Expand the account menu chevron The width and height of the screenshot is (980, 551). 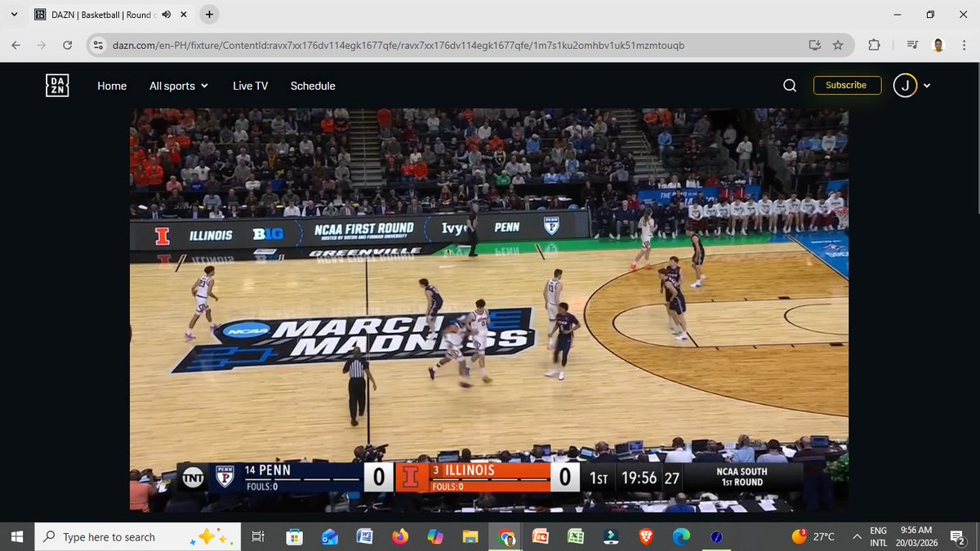[x=927, y=86]
